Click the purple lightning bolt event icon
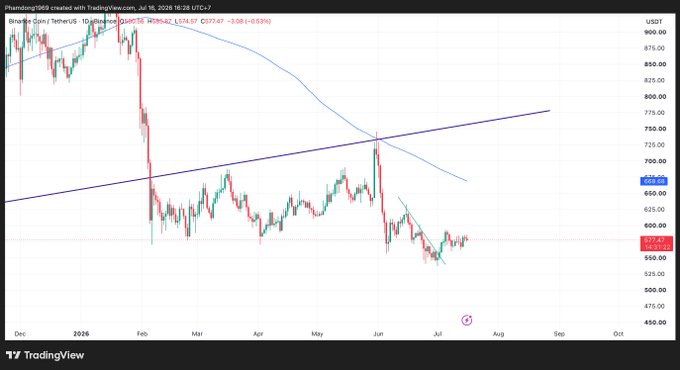This screenshot has width=680, height=370. coord(467,320)
